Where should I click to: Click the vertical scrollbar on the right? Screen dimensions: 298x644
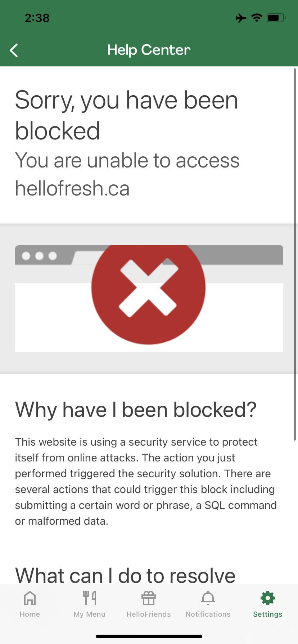coord(295,252)
